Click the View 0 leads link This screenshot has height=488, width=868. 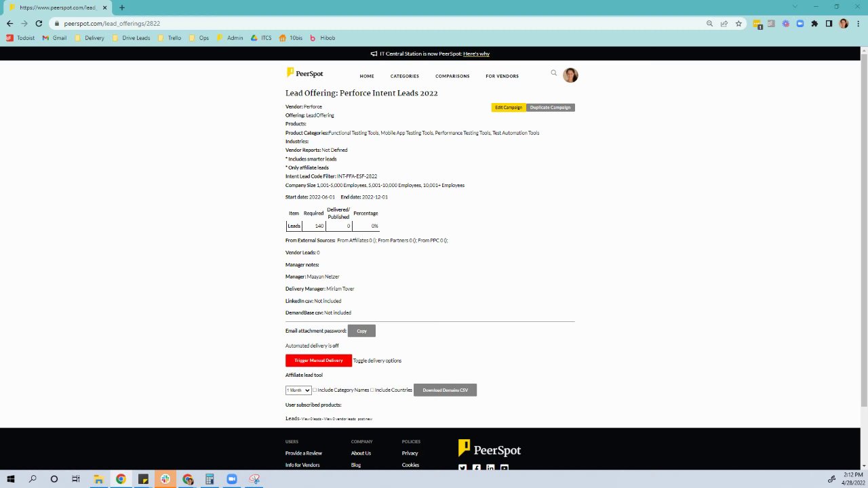click(x=311, y=419)
